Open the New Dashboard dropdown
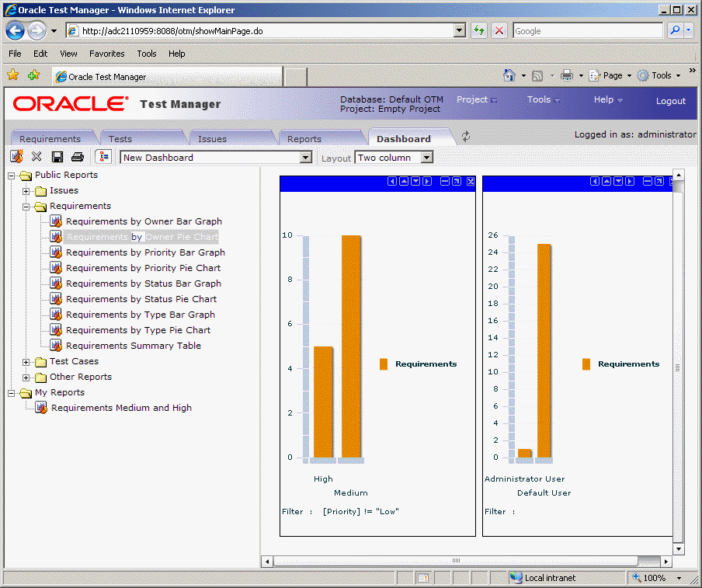The image size is (702, 588). click(x=306, y=157)
